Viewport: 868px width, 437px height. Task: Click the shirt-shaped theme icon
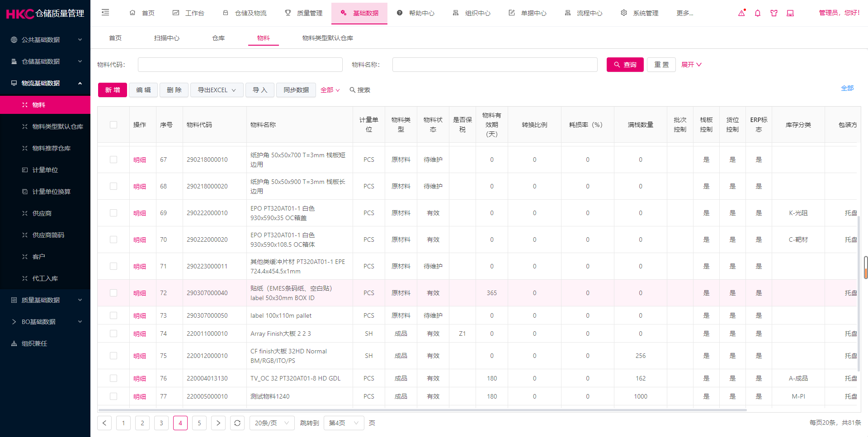click(774, 14)
